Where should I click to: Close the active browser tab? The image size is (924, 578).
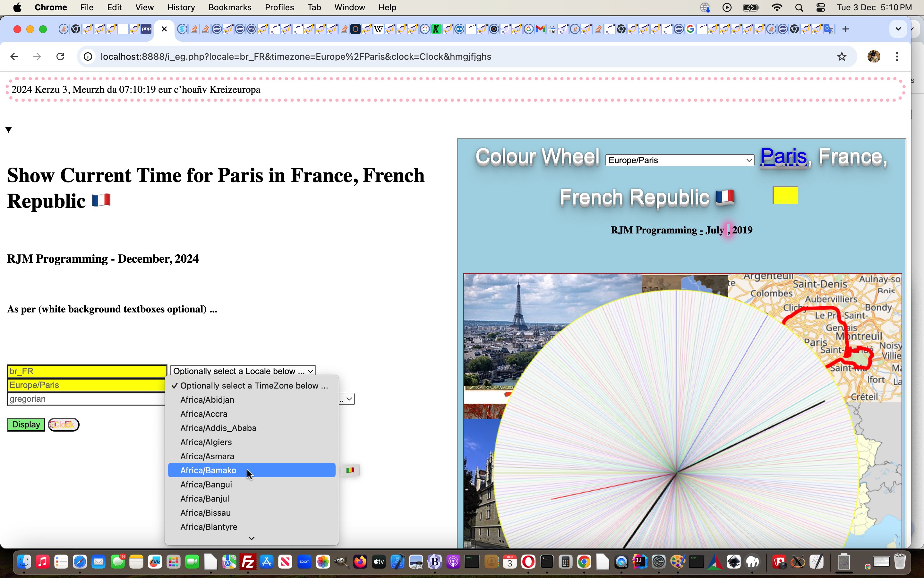[x=164, y=29]
